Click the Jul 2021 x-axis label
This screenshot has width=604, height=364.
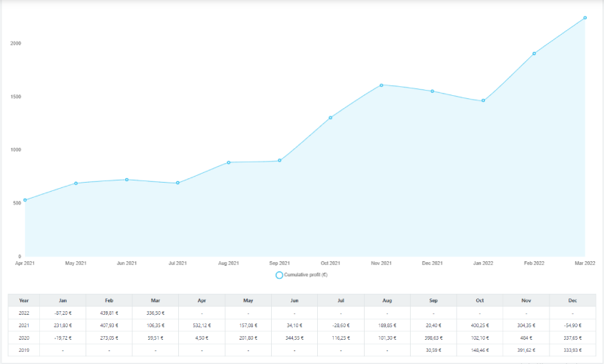click(177, 263)
